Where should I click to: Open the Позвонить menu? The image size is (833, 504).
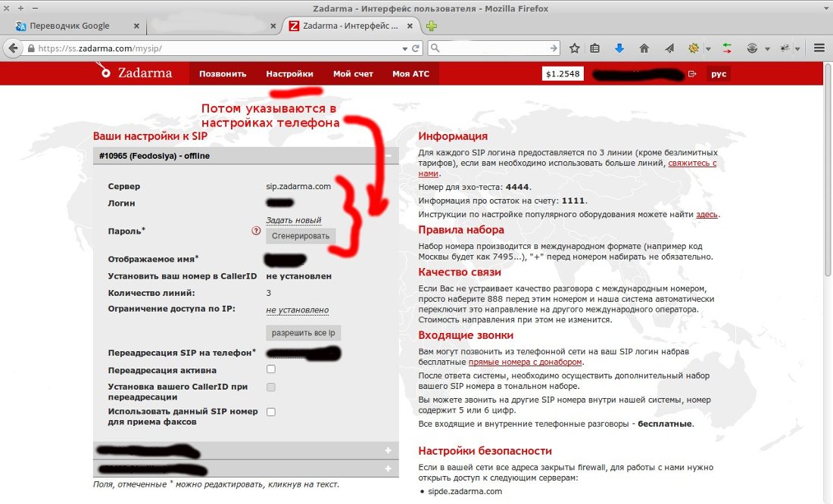click(223, 74)
